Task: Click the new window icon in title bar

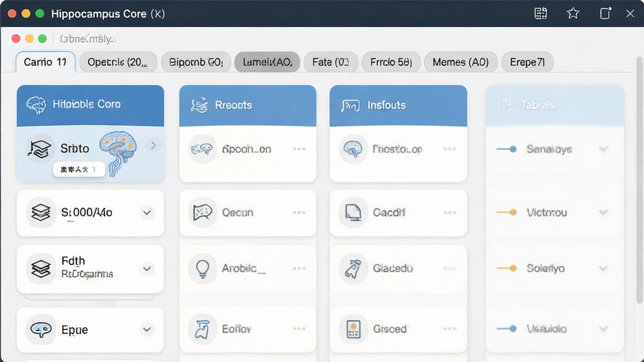Action: click(606, 14)
